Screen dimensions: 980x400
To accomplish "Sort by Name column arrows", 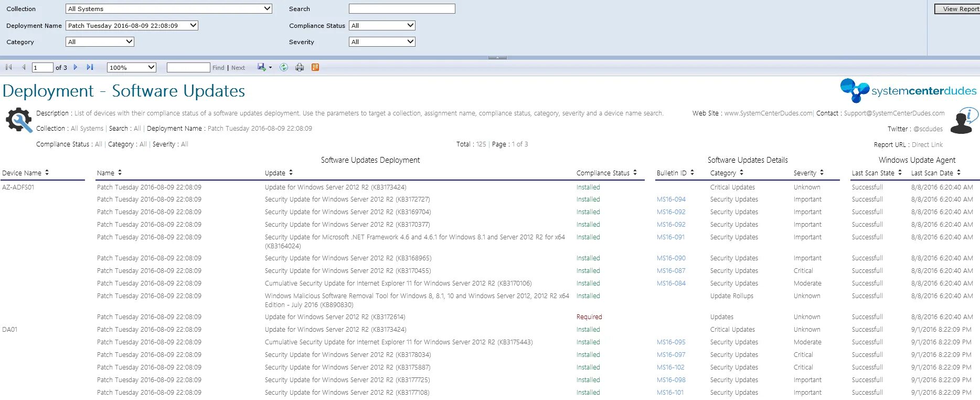I will coord(120,172).
